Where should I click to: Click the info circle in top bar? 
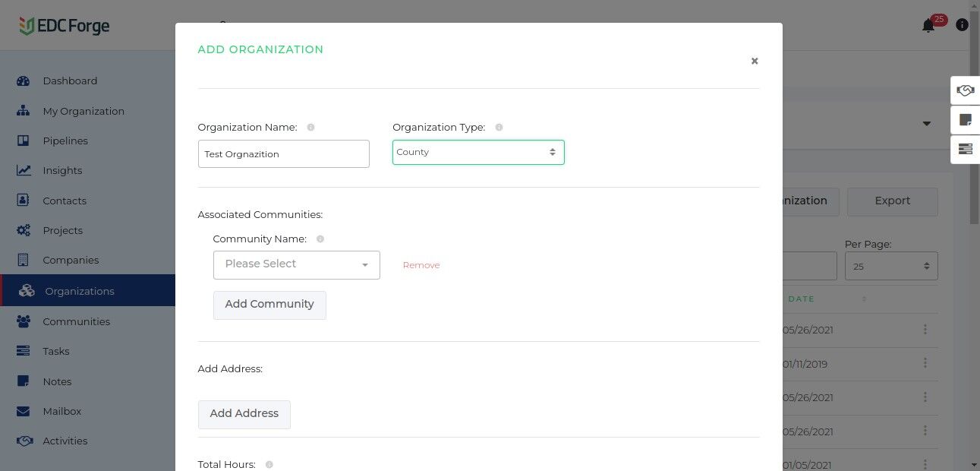(962, 25)
